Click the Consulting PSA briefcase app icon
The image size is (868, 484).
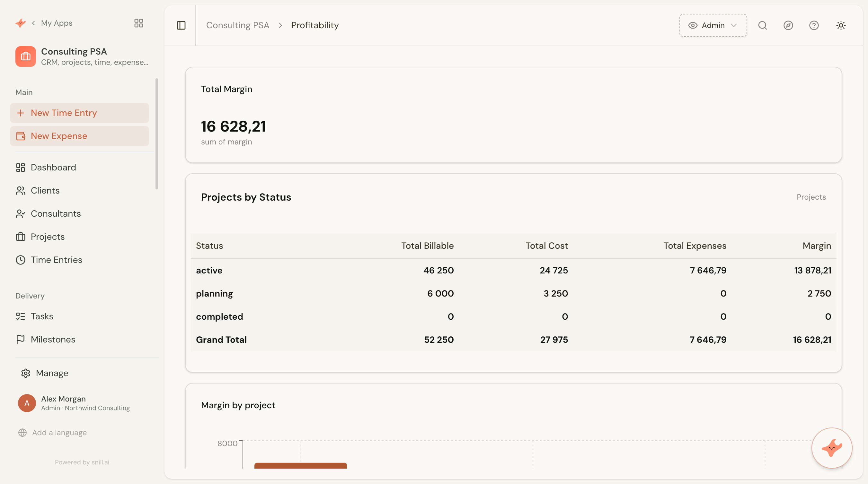tap(26, 56)
